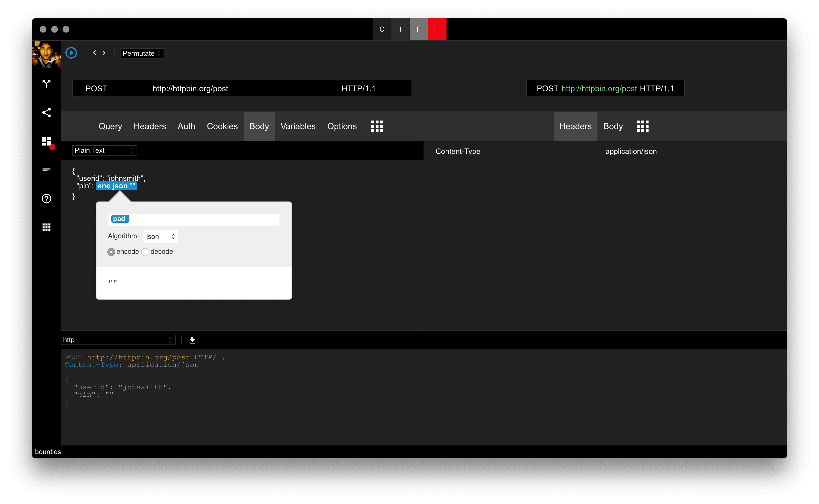
Task: Go forward with the right chevron
Action: pyautogui.click(x=104, y=53)
